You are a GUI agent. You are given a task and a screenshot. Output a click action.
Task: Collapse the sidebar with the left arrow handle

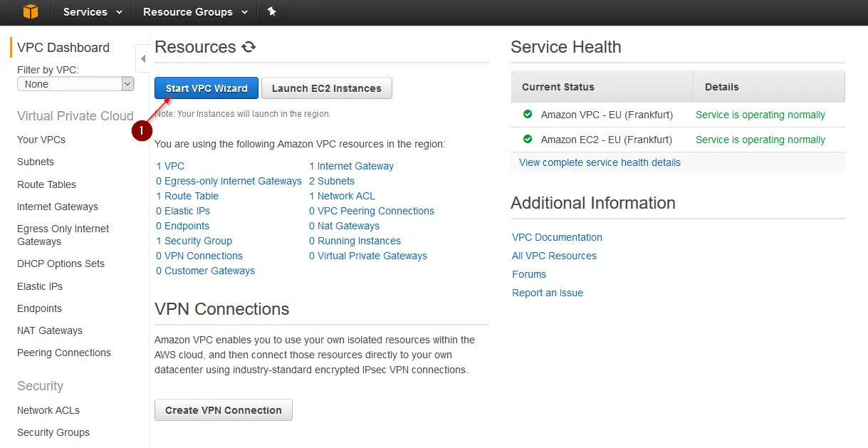142,58
